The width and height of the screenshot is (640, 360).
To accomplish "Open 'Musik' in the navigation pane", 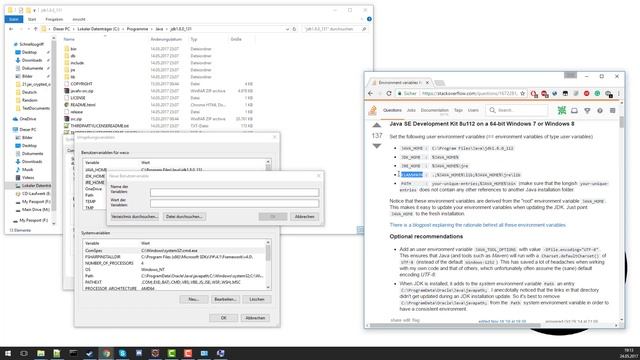I will (27, 169).
